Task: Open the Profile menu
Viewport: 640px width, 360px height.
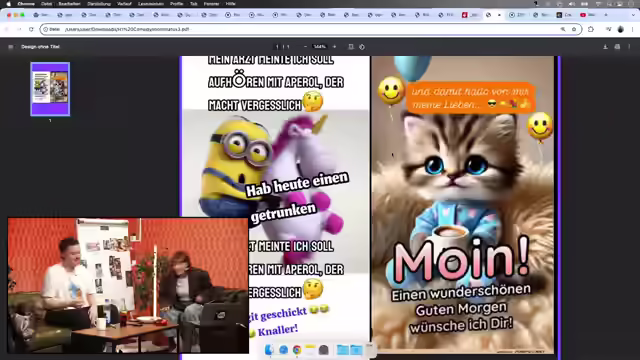Action: [x=177, y=4]
